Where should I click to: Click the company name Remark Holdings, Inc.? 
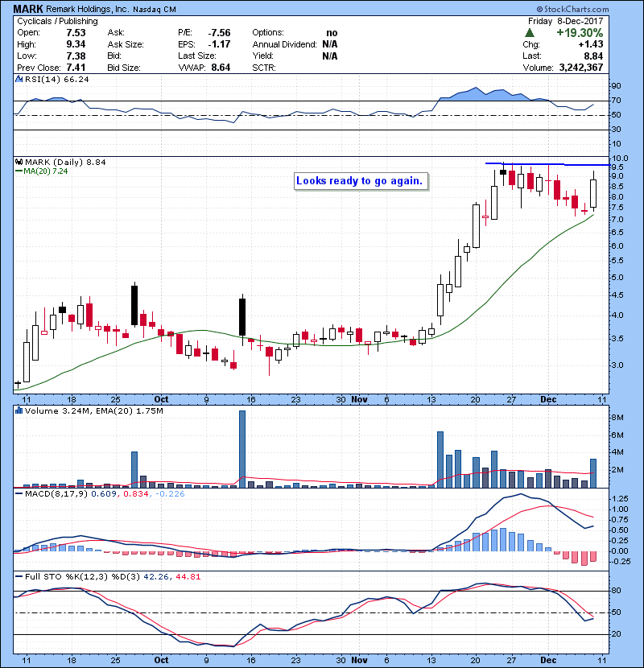[88, 9]
